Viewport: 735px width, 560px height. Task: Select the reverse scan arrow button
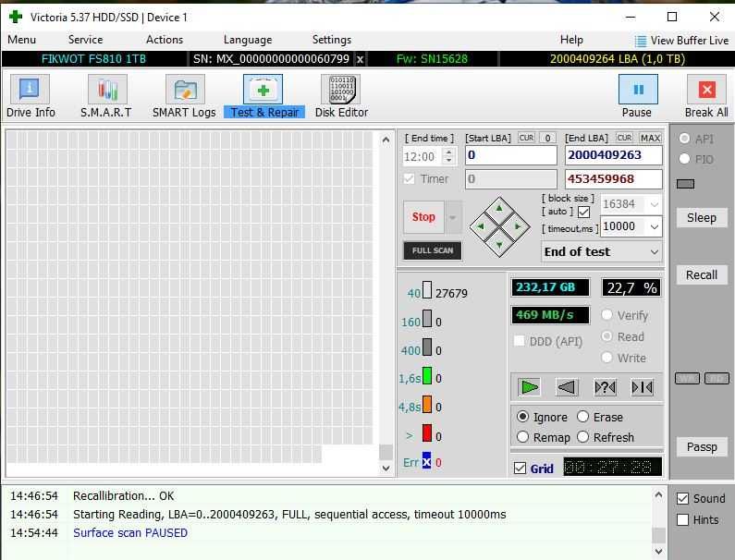pyautogui.click(x=567, y=387)
